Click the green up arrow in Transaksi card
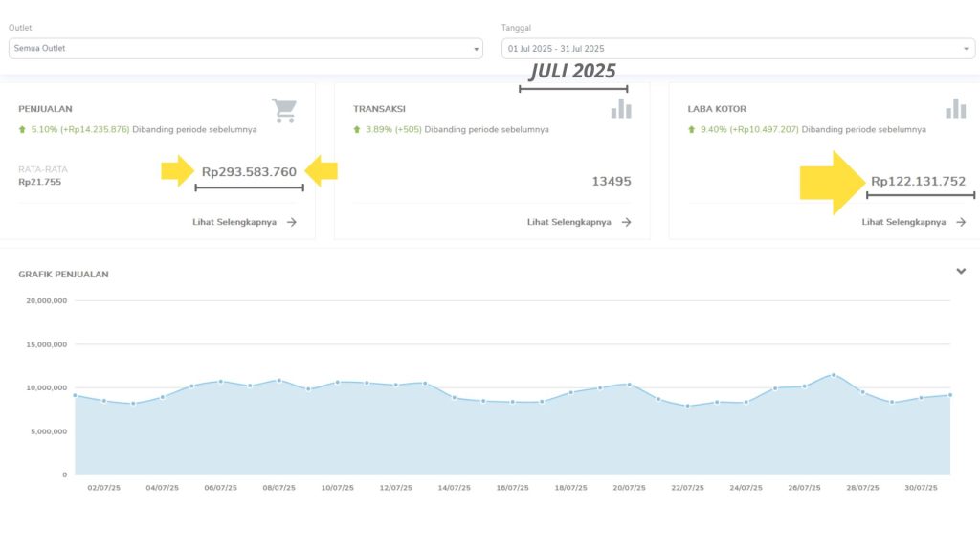This screenshot has height=551, width=980. 357,129
